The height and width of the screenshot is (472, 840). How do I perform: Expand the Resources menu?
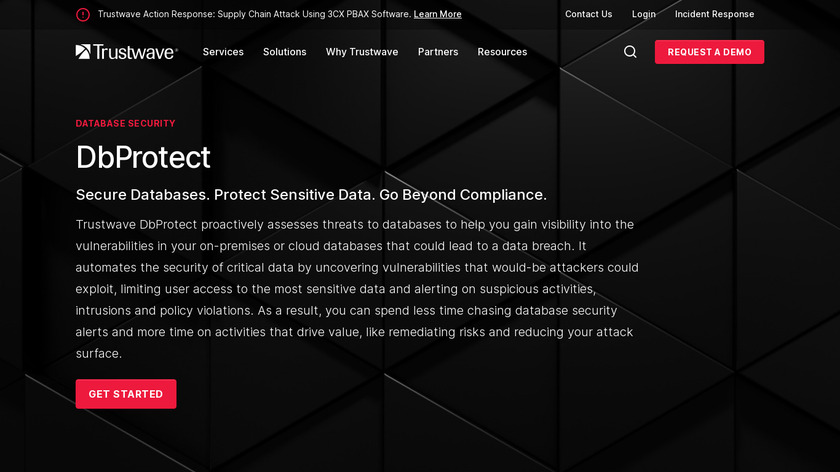[502, 52]
